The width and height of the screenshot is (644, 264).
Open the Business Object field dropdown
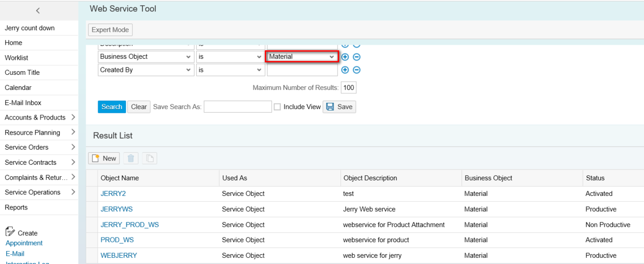pyautogui.click(x=188, y=57)
